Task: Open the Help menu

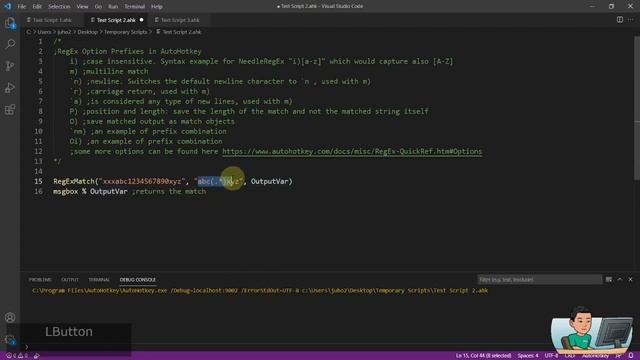Action: 157,7
